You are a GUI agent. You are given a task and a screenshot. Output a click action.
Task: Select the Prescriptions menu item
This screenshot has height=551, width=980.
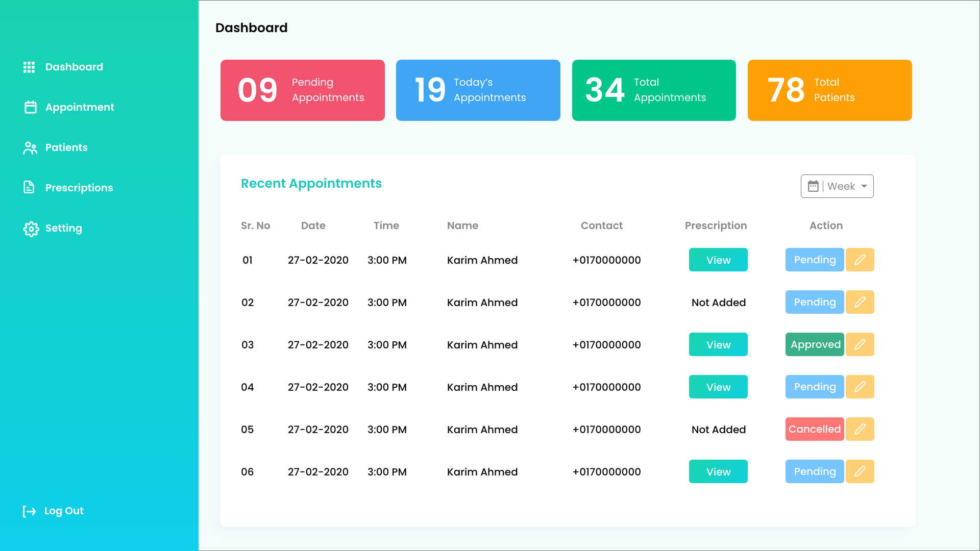coord(79,188)
